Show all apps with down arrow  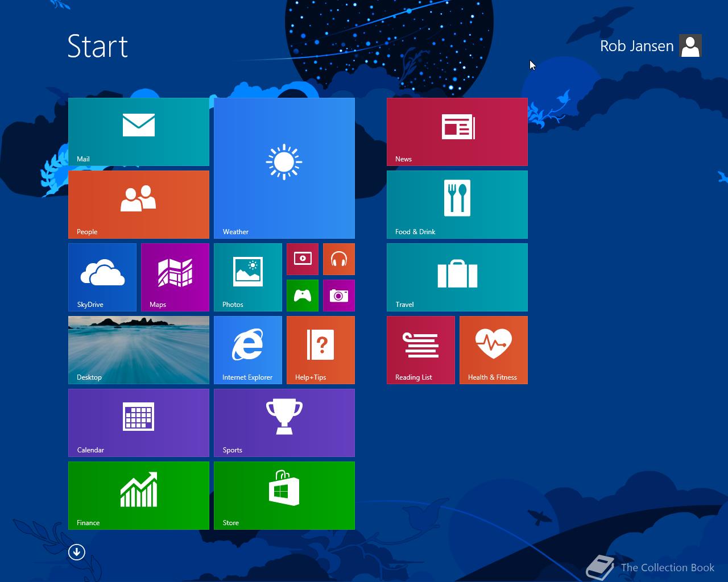point(77,552)
